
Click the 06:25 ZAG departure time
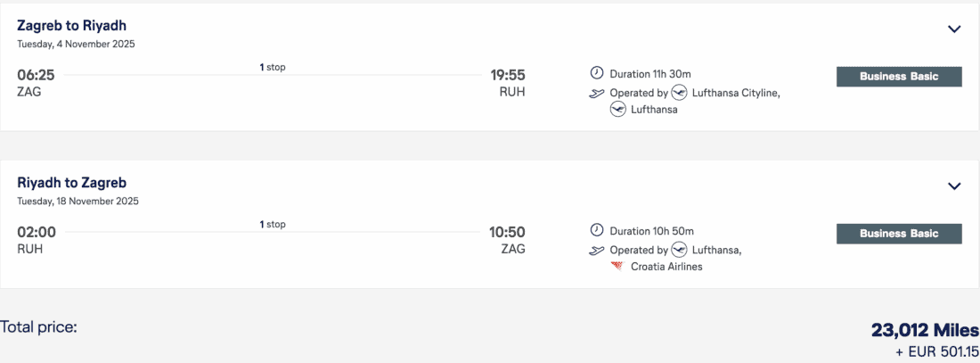[x=37, y=75]
